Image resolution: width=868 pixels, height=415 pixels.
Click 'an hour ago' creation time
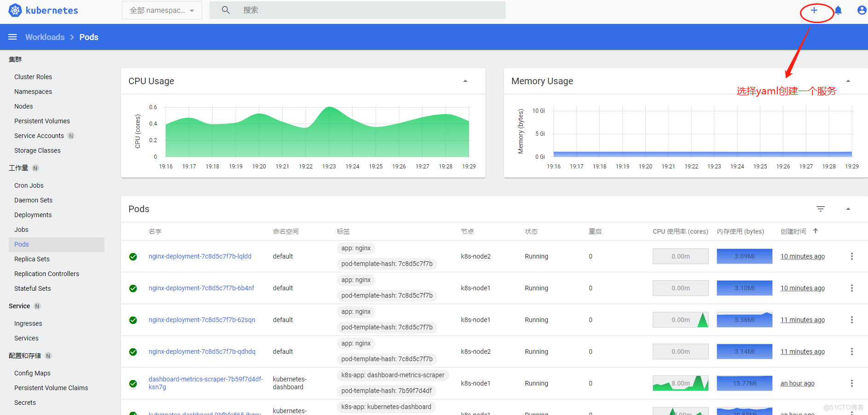click(797, 383)
